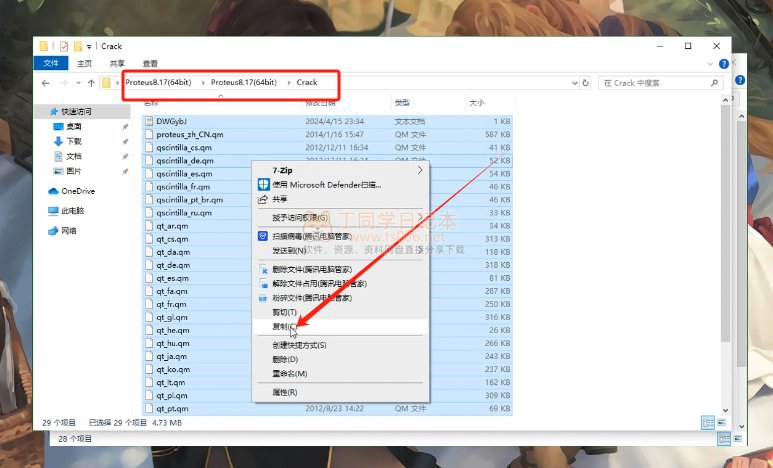Scan with Microsoft Defender from context menu
The image size is (773, 468).
tap(327, 184)
